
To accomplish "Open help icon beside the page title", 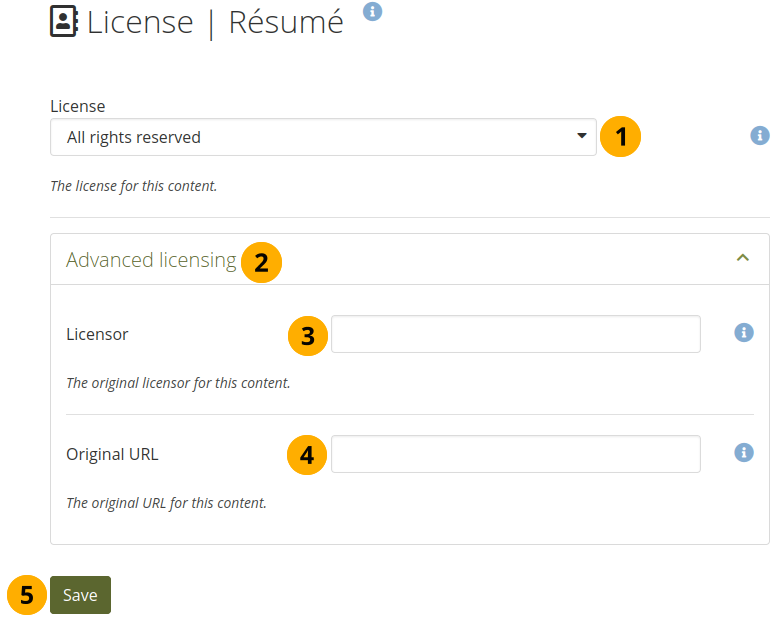I will point(372,12).
